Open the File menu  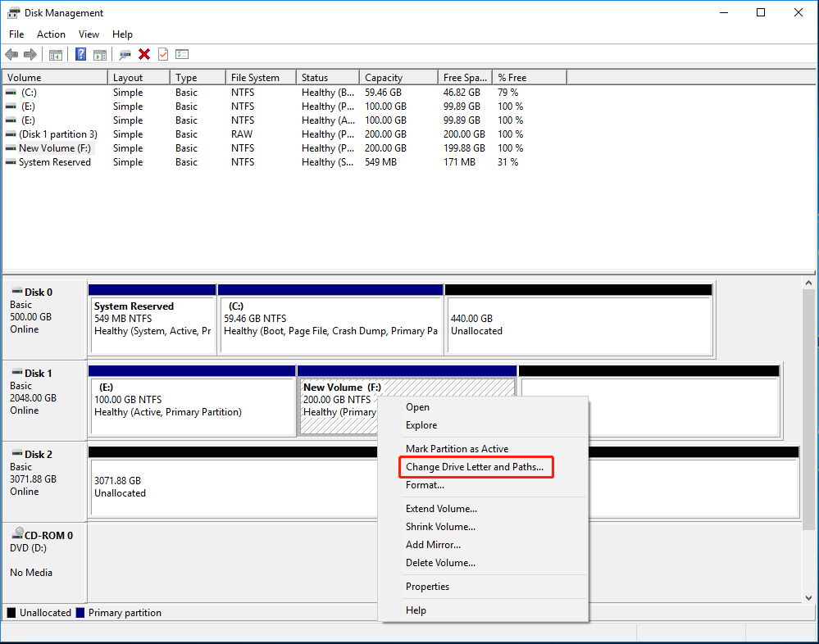point(16,34)
